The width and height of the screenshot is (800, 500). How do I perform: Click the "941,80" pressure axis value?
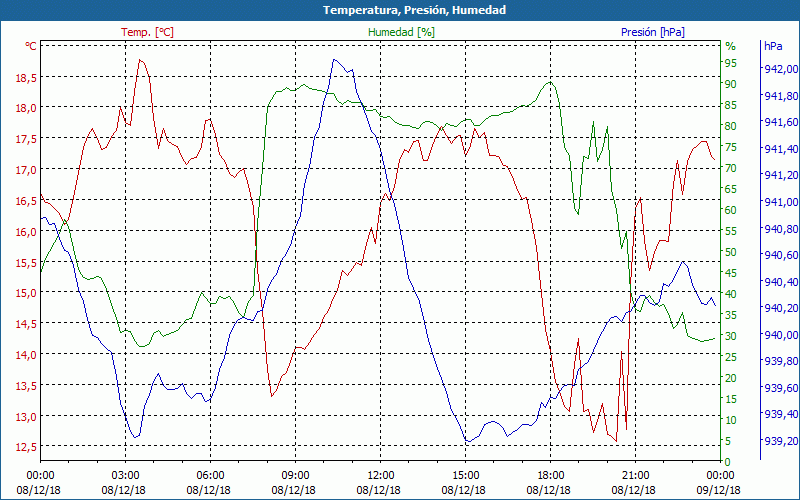point(781,96)
